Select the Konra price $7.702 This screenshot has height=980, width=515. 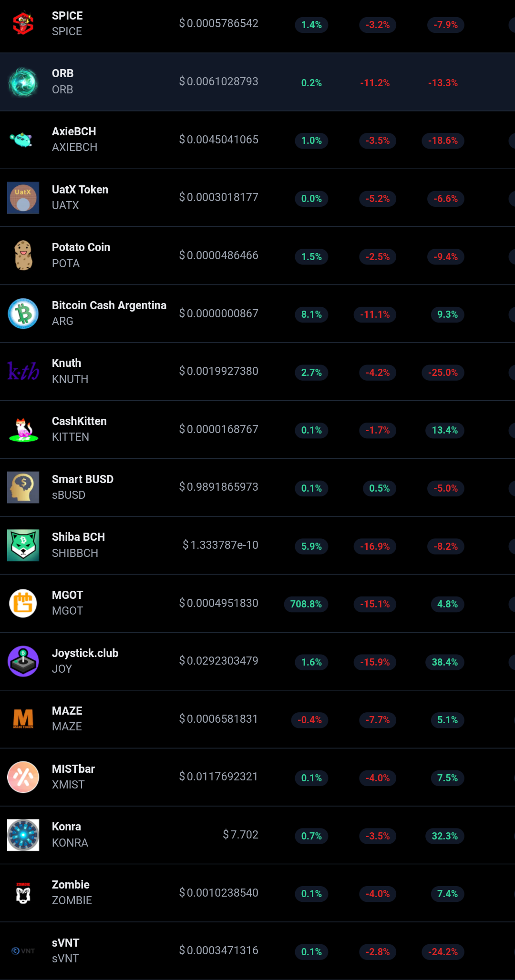[x=240, y=835]
